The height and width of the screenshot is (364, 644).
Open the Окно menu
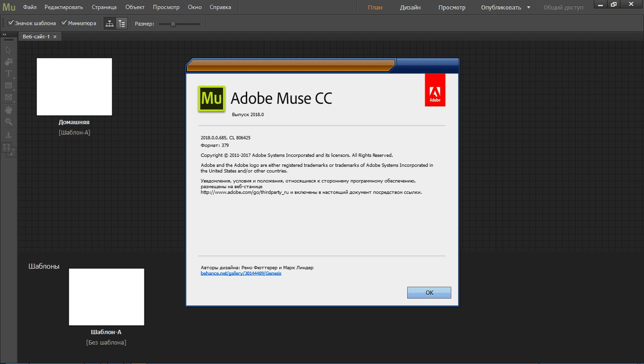point(195,7)
